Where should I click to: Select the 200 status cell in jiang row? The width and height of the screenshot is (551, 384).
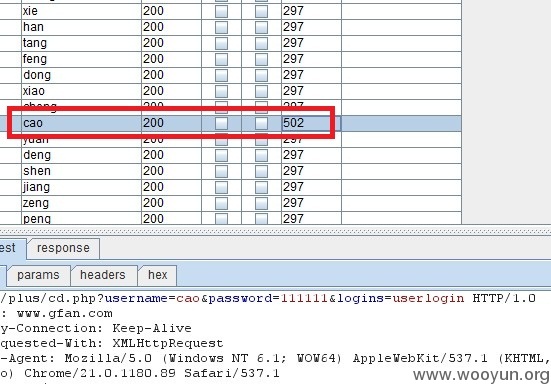pos(171,187)
